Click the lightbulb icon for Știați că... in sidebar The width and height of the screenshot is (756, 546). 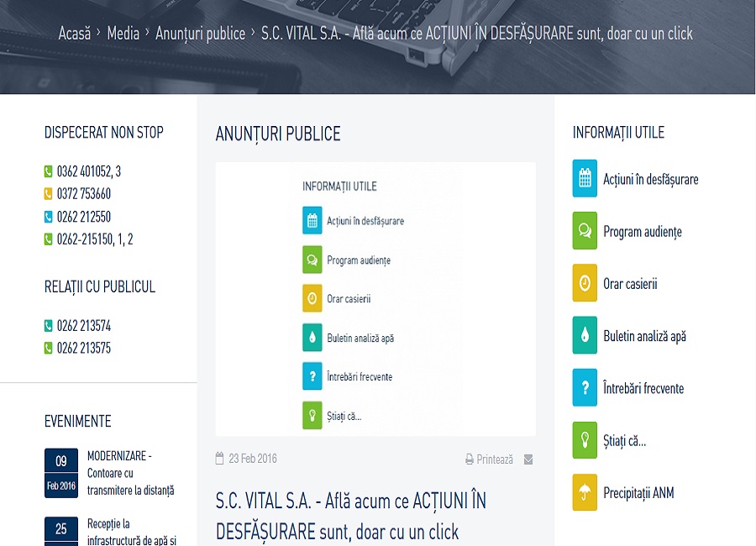click(585, 440)
